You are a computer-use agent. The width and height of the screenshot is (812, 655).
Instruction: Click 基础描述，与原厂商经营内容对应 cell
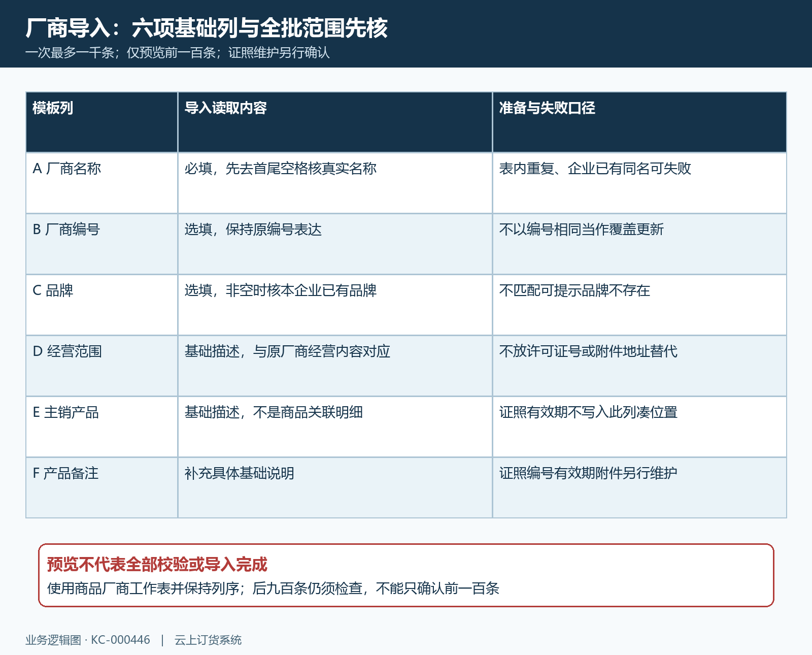[x=335, y=366]
